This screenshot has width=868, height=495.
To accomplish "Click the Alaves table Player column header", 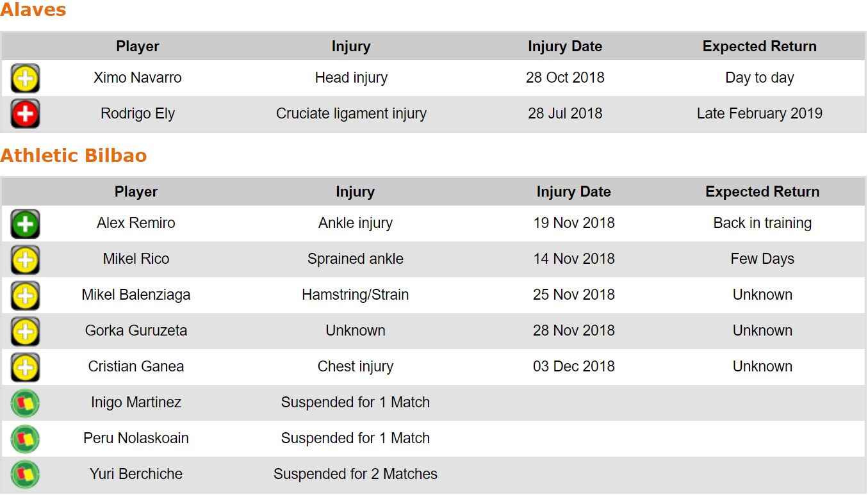I will (x=138, y=46).
